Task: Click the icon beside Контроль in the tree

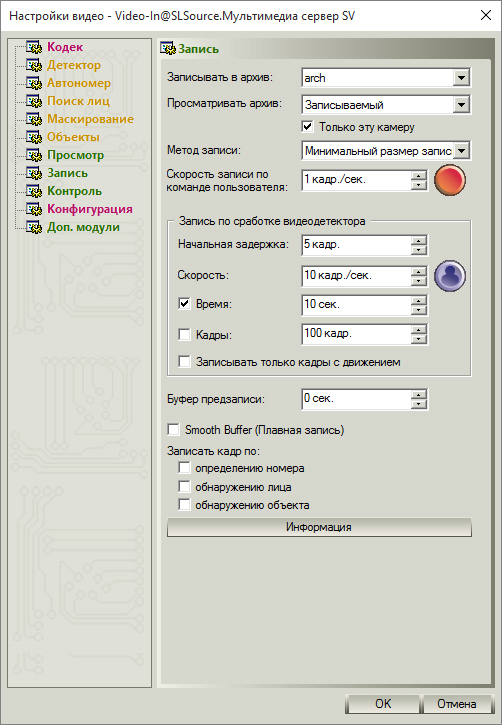Action: pyautogui.click(x=34, y=191)
